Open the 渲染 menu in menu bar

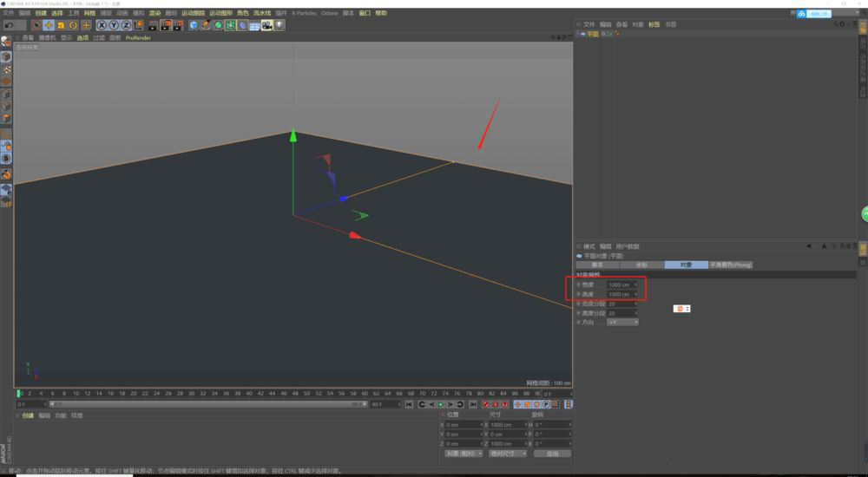(x=155, y=13)
